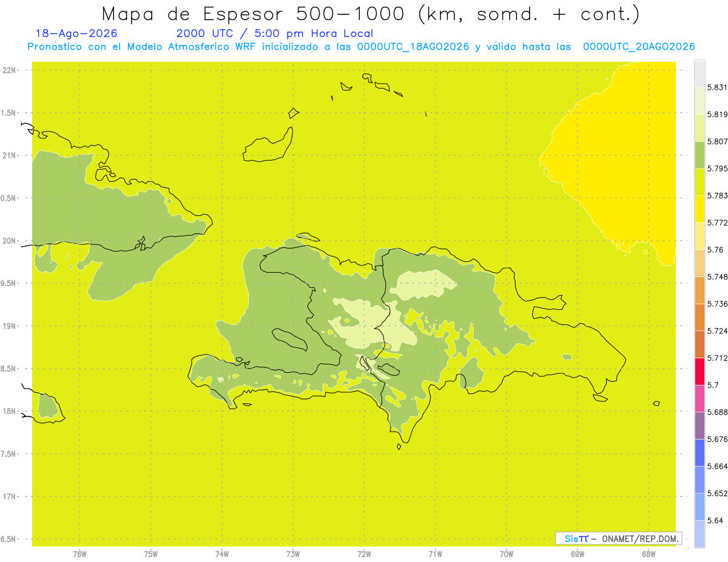Click the 22N latitude label
Image resolution: width=728 pixels, height=562 pixels.
[x=10, y=70]
